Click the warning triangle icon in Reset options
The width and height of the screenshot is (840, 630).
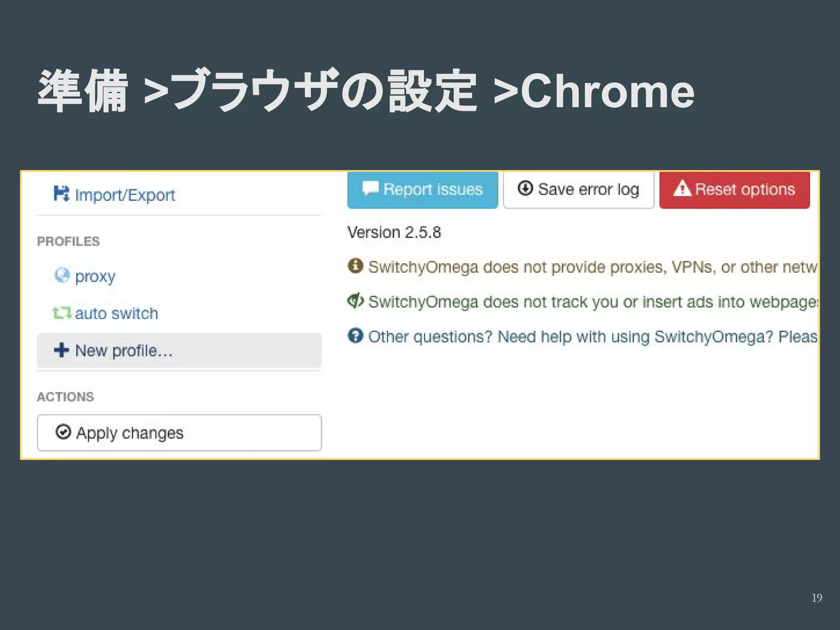(x=682, y=188)
